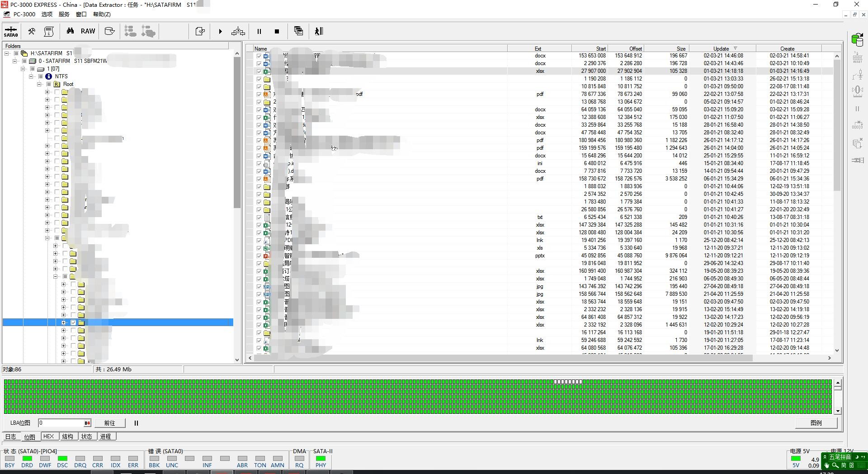
Task: Sort by the Size column header
Action: [666, 48]
